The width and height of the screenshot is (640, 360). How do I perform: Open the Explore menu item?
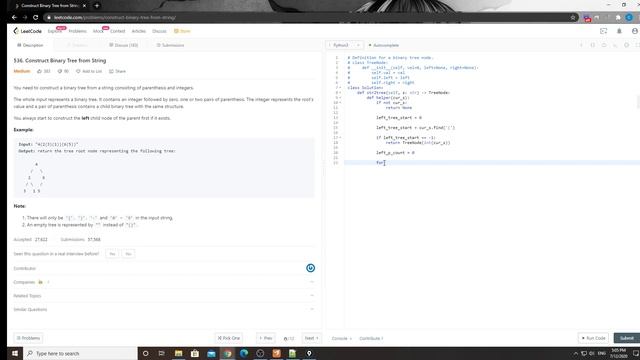point(54,31)
